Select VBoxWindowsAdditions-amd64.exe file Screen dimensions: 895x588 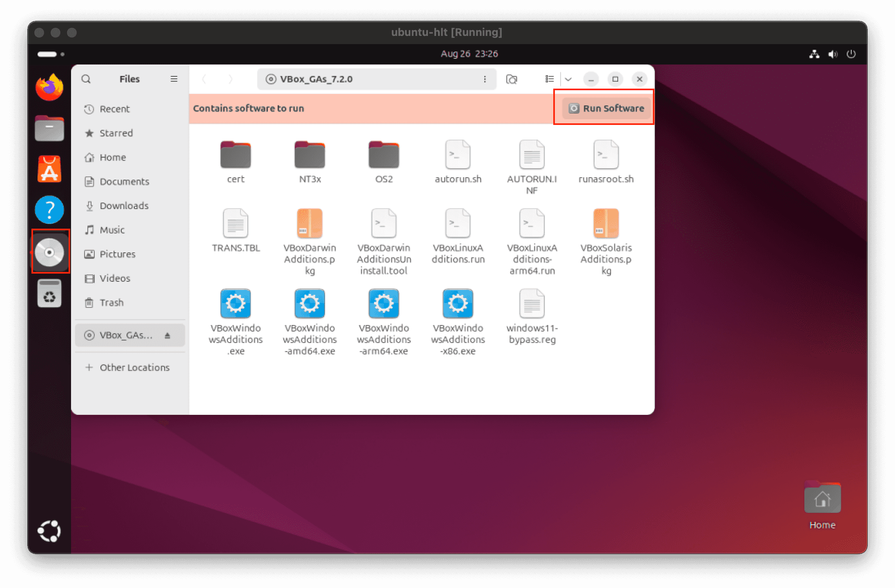pos(310,322)
